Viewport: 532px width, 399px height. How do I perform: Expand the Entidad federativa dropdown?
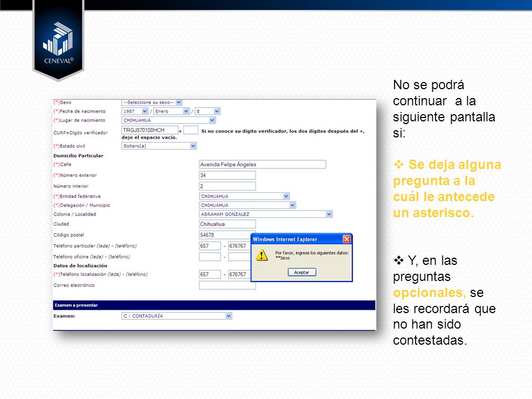244,196
